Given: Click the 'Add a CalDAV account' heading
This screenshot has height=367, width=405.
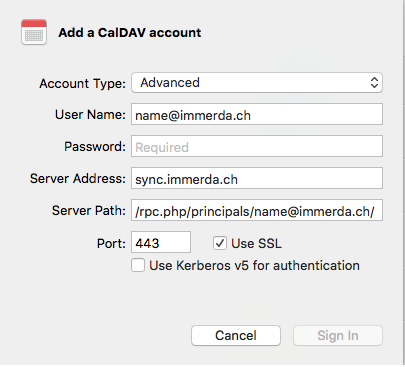Looking at the screenshot, I should point(130,33).
